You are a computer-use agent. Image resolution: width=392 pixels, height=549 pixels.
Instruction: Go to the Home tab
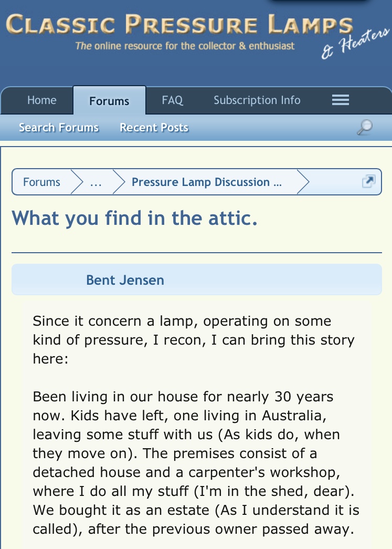coord(42,100)
